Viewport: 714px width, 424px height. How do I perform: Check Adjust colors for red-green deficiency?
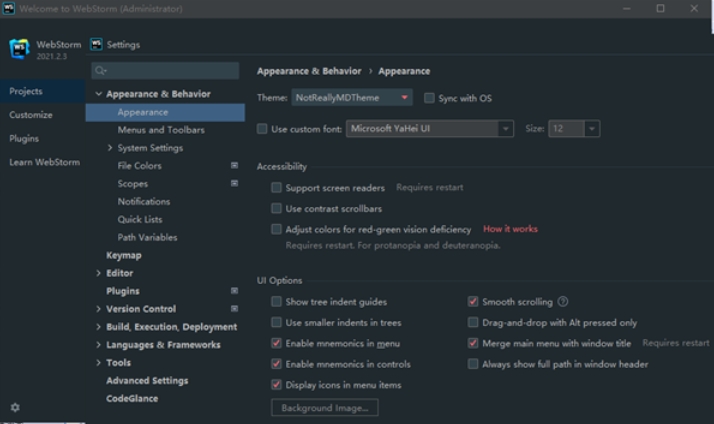click(x=276, y=229)
